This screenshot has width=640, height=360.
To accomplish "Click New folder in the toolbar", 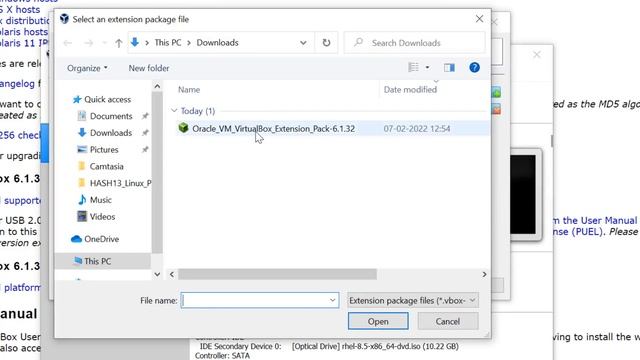I will point(149,68).
